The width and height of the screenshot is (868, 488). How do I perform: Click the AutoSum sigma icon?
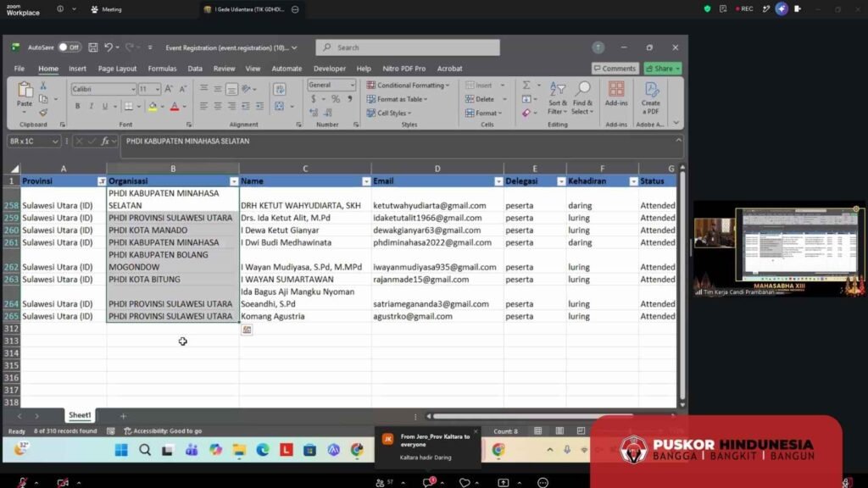(526, 85)
